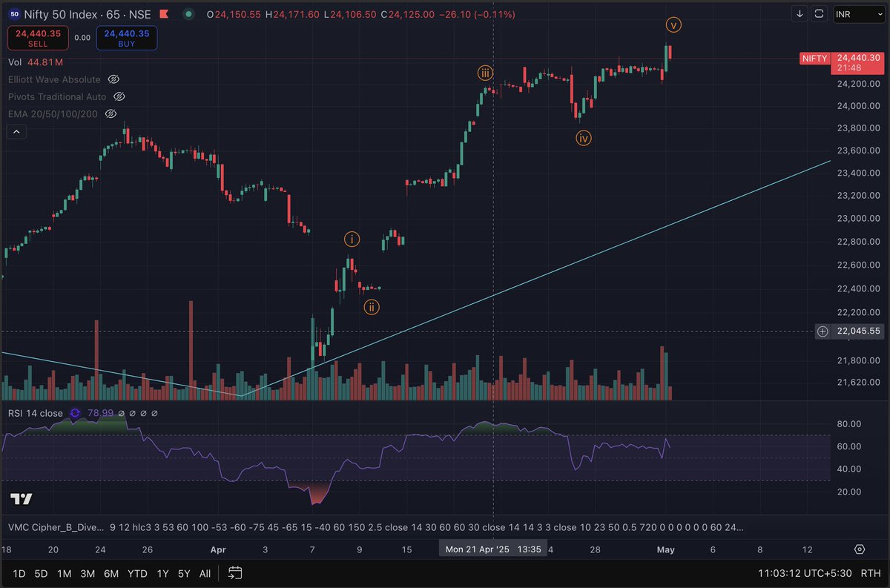Switch to the 1Y timeframe
Image resolution: width=890 pixels, height=588 pixels.
click(162, 573)
